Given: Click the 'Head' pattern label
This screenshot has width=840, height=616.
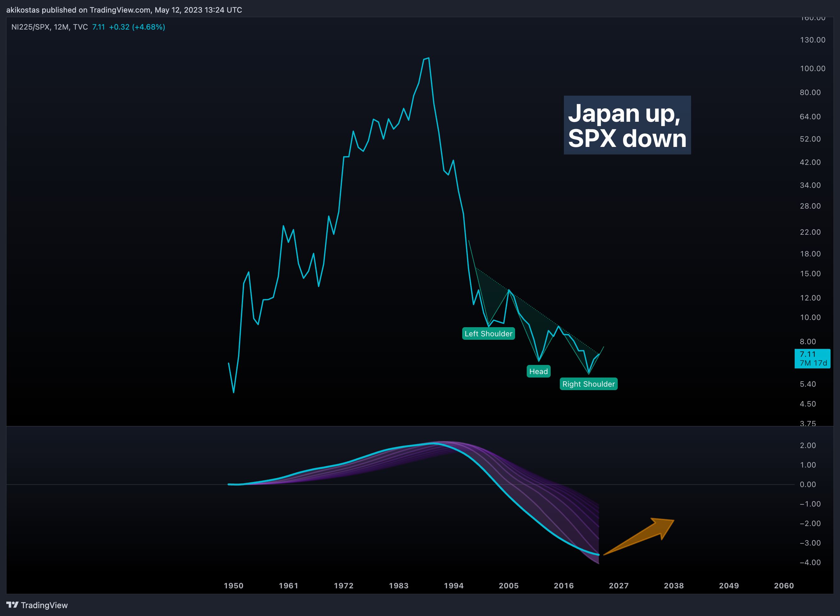Looking at the screenshot, I should point(538,371).
